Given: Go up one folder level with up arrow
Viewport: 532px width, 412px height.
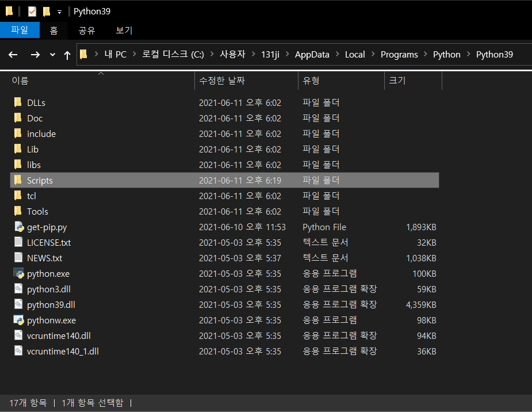Looking at the screenshot, I should point(67,55).
